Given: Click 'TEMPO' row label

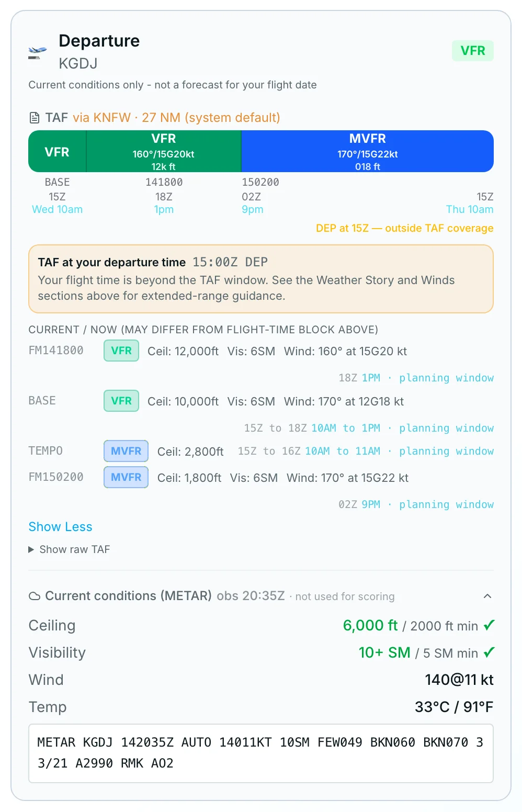Looking at the screenshot, I should [x=46, y=451].
